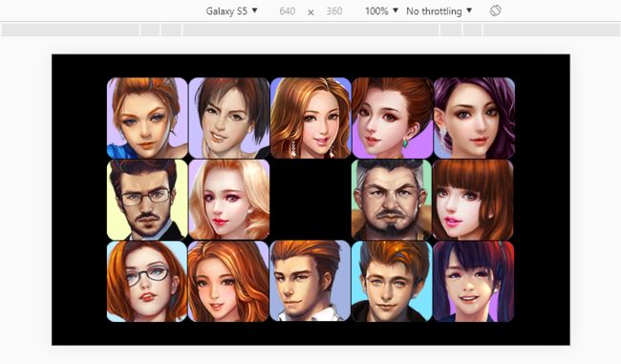The image size is (621, 364).
Task: Click the viewport height field showing 360
Action: [334, 11]
